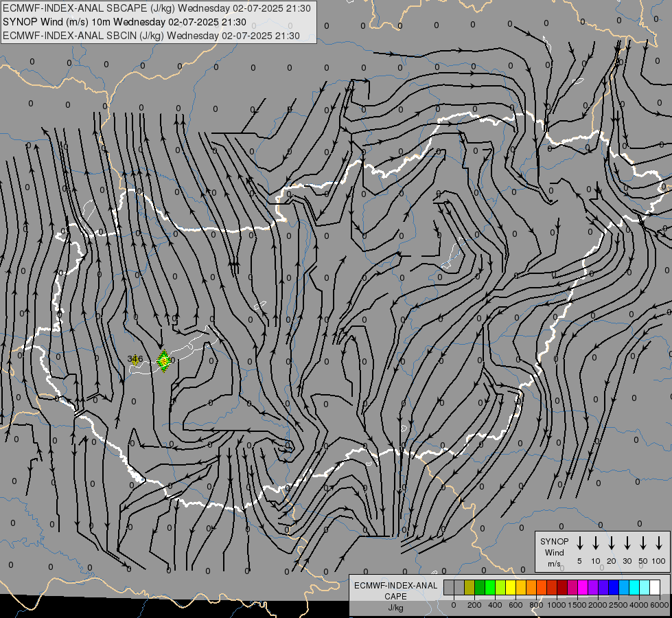Pick the red swatch before 1000 tick

[x=552, y=587]
